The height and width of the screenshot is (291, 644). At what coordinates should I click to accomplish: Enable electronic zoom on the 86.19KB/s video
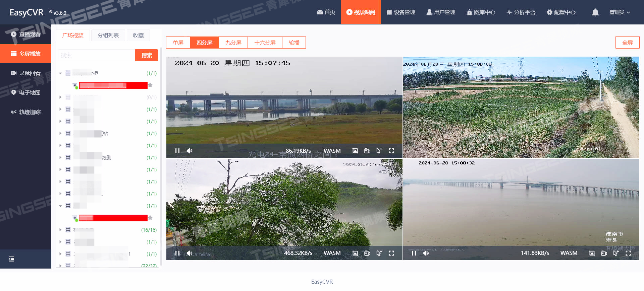[x=379, y=151]
